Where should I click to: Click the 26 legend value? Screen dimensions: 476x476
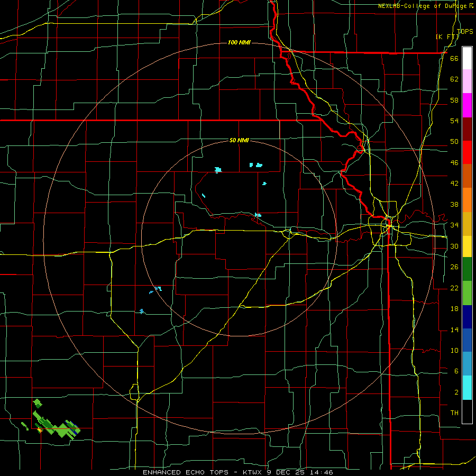coord(454,267)
